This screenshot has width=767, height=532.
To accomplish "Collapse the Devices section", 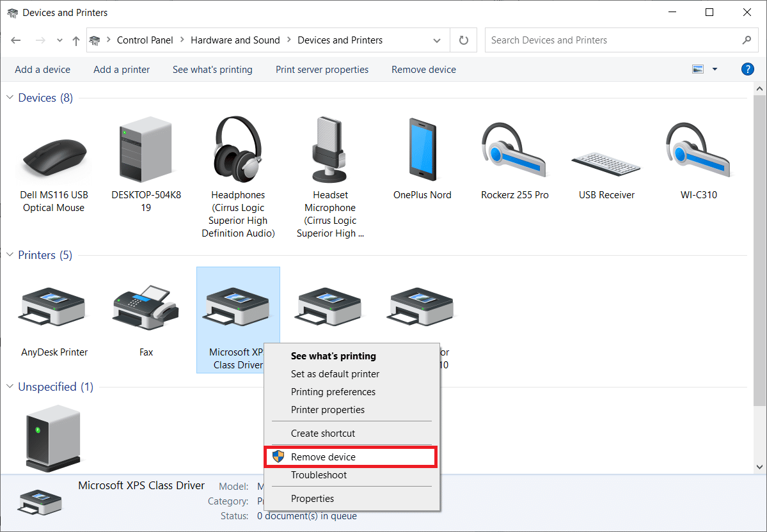I will 9,97.
